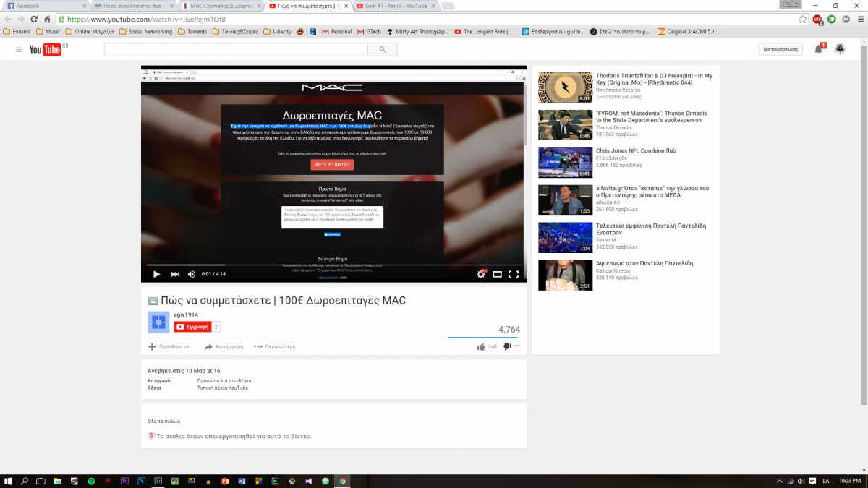Open the egw1914 channel link

click(186, 315)
